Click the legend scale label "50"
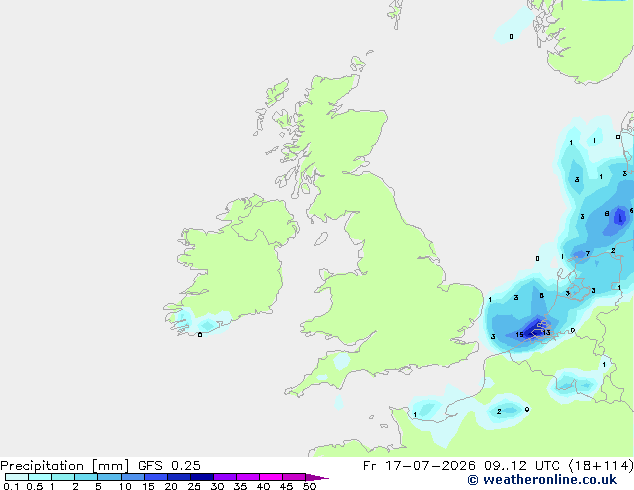Viewport: 634px width, 490px height. click(x=309, y=486)
